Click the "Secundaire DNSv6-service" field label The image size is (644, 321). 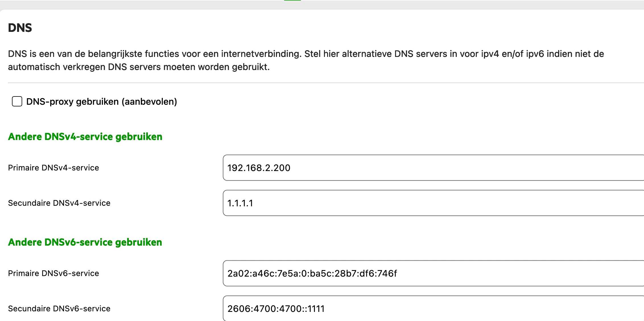pyautogui.click(x=59, y=308)
